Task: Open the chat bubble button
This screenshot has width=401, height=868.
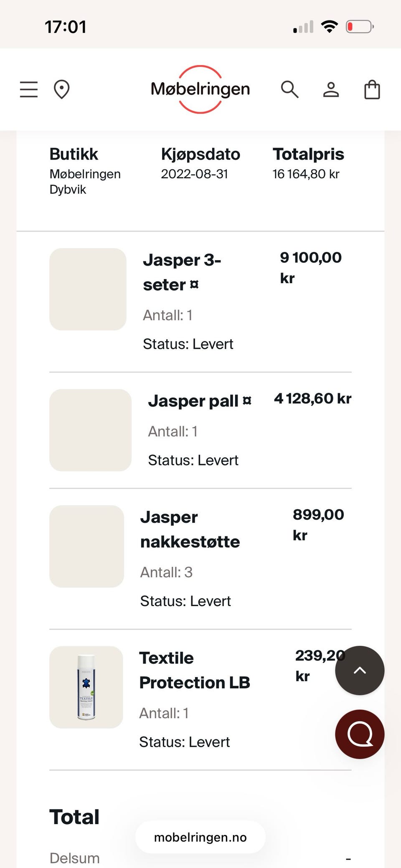Action: (360, 734)
